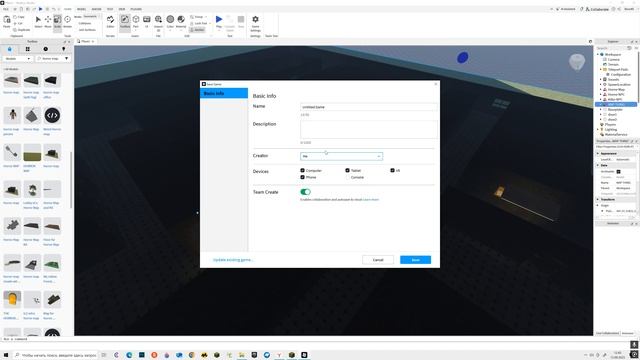This screenshot has height=360, width=640.
Task: Open the Color picker tool
Action: click(x=170, y=22)
